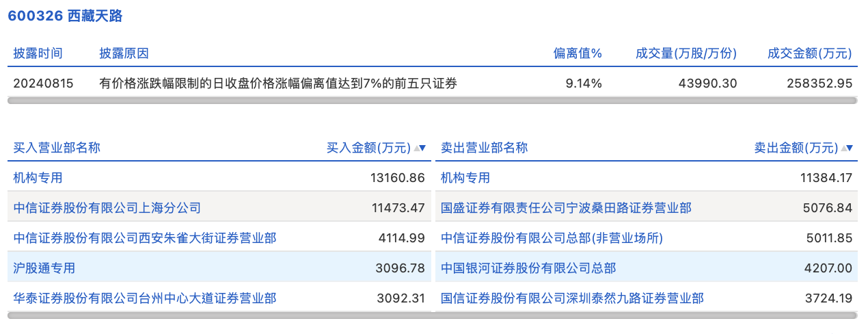
Task: Open 华泰证券台州中心大道证券营业部 link
Action: 145,298
